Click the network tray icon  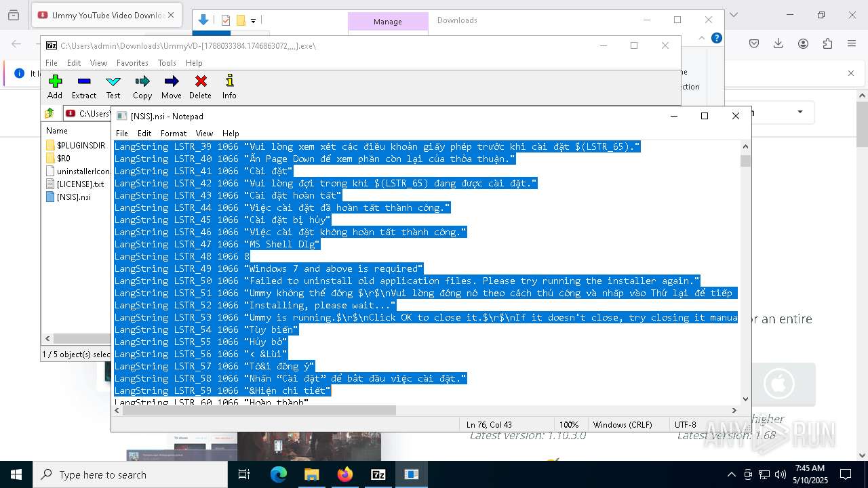click(x=764, y=474)
